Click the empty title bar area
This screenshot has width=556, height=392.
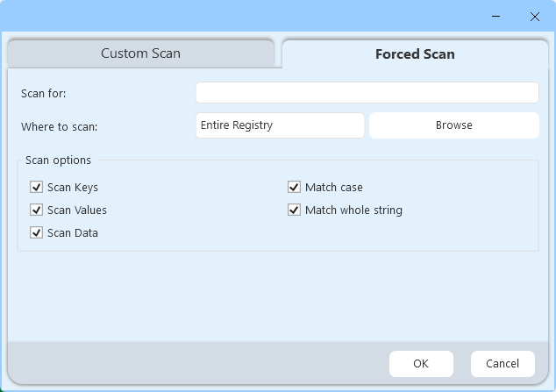tap(246, 17)
